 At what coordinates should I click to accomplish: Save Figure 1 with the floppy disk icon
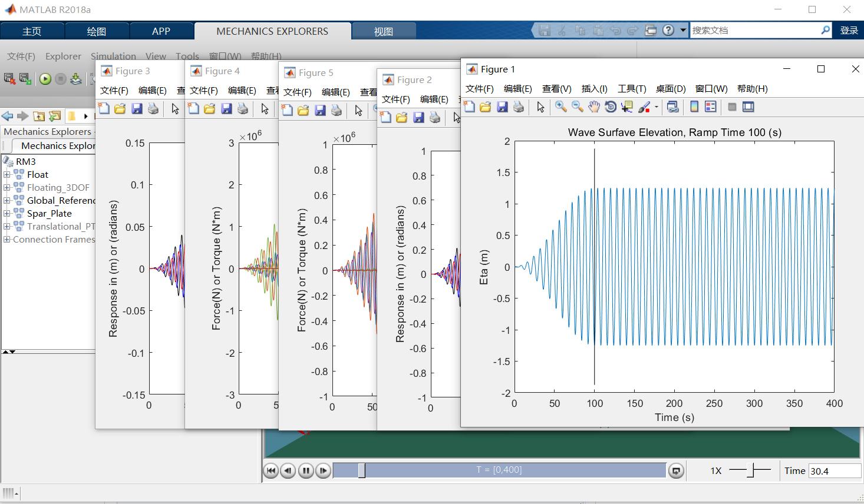point(502,107)
